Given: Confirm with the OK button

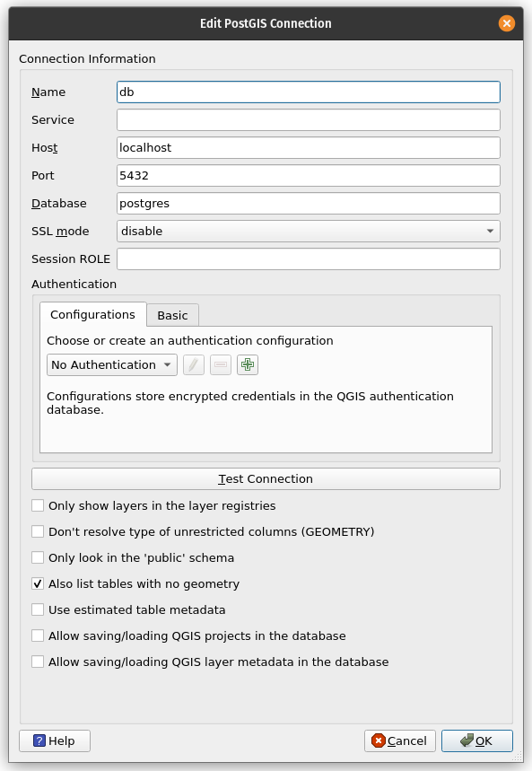Looking at the screenshot, I should (477, 740).
